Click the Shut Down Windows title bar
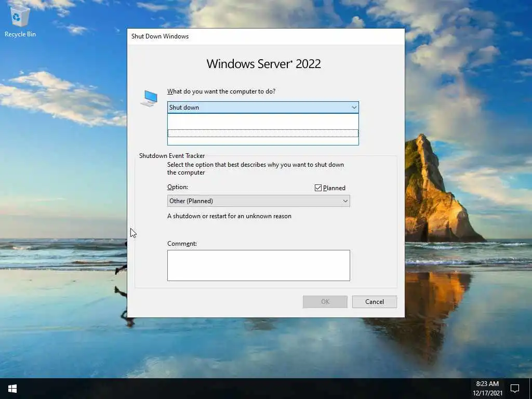Screen dimensions: 532x399 pyautogui.click(x=265, y=36)
